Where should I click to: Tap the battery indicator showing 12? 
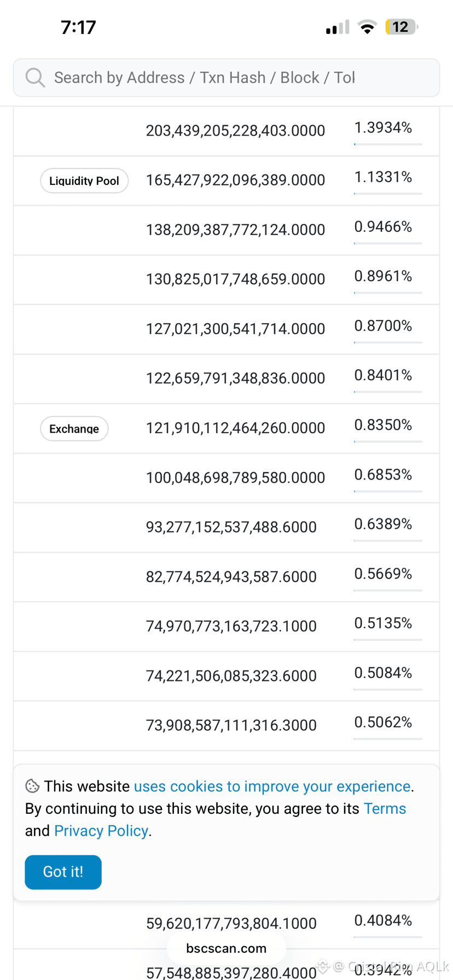pyautogui.click(x=402, y=27)
